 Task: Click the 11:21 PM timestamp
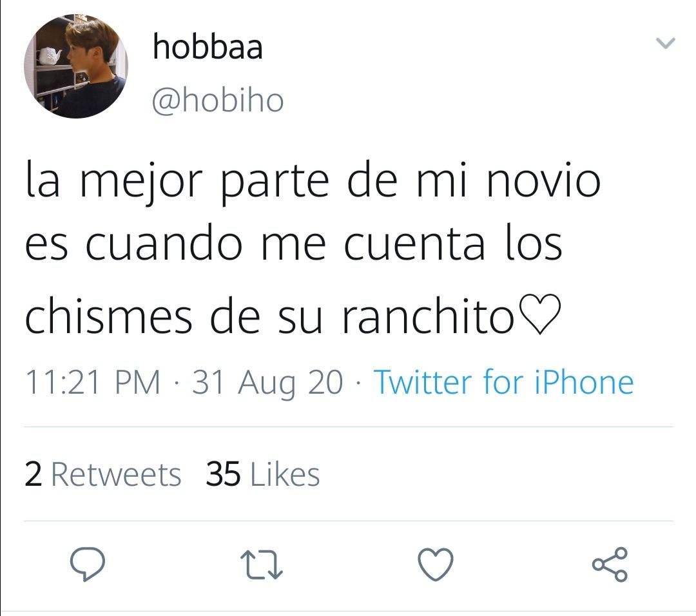[x=93, y=382]
